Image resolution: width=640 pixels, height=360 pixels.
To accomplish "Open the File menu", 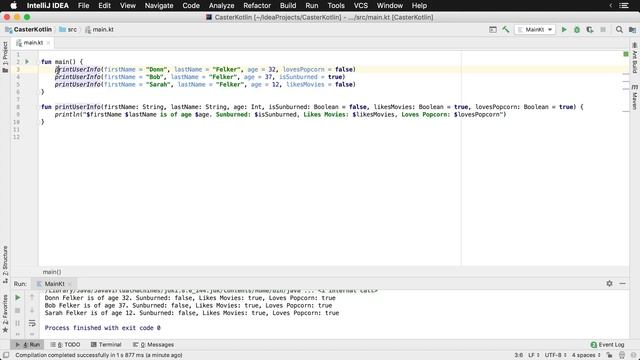I will click(x=83, y=6).
